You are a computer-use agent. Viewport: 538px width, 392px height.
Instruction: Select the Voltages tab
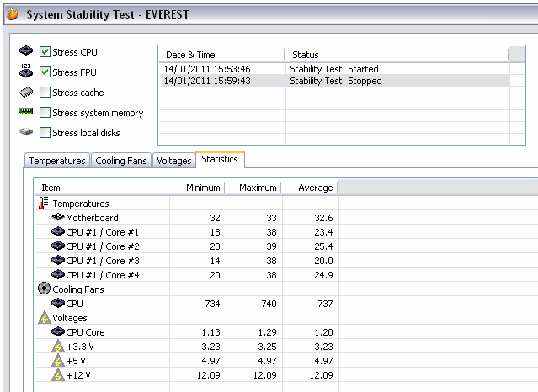(x=174, y=161)
